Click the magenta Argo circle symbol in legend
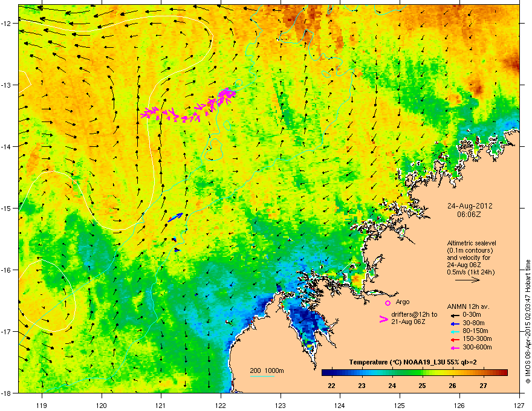532x411 pixels. [x=388, y=303]
